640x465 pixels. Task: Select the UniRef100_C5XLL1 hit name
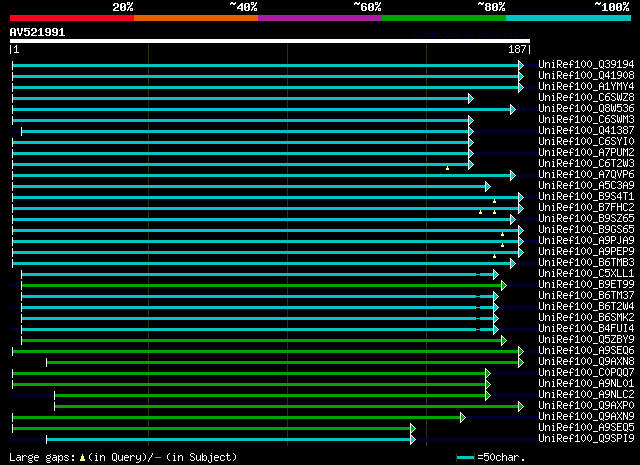586,274
